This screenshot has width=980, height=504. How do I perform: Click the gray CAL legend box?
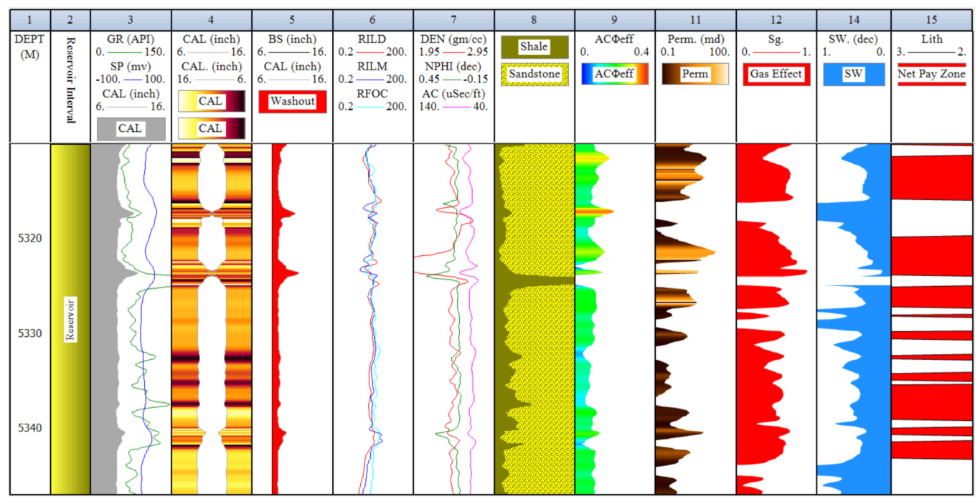pyautogui.click(x=131, y=129)
